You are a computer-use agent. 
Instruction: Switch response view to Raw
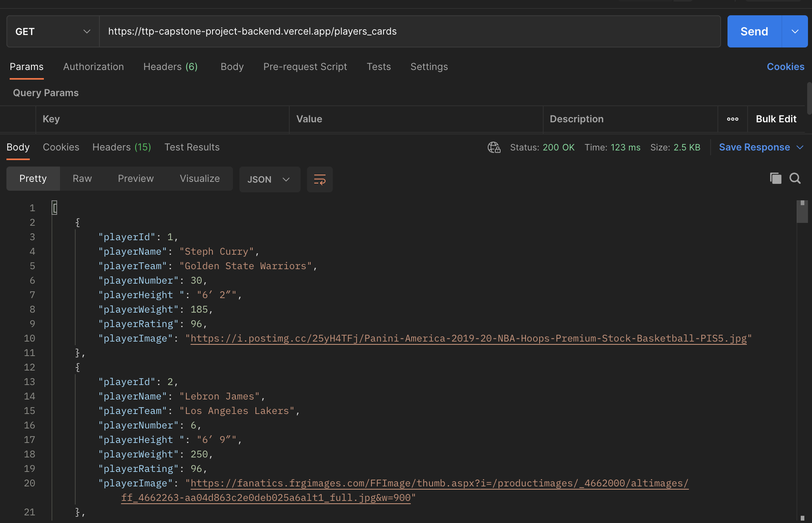[x=82, y=179]
